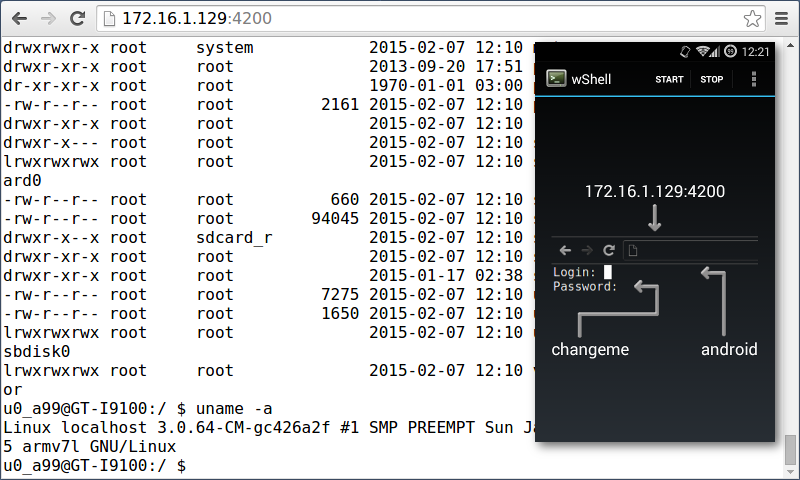Tap START in the wShell action bar
The height and width of the screenshot is (480, 800).
[669, 79]
